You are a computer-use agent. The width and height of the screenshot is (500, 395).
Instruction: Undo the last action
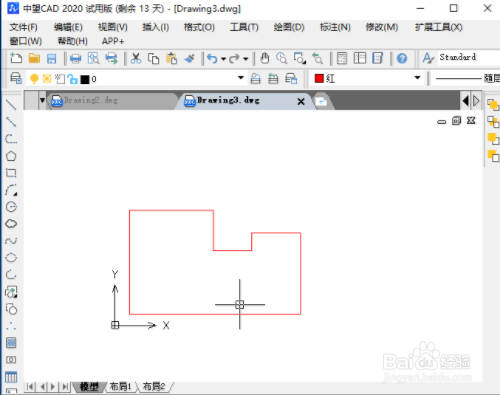[212, 59]
